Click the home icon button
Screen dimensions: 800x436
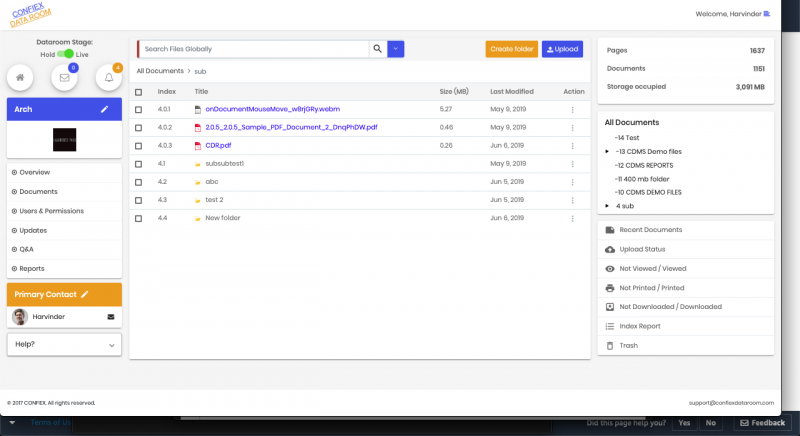20,77
